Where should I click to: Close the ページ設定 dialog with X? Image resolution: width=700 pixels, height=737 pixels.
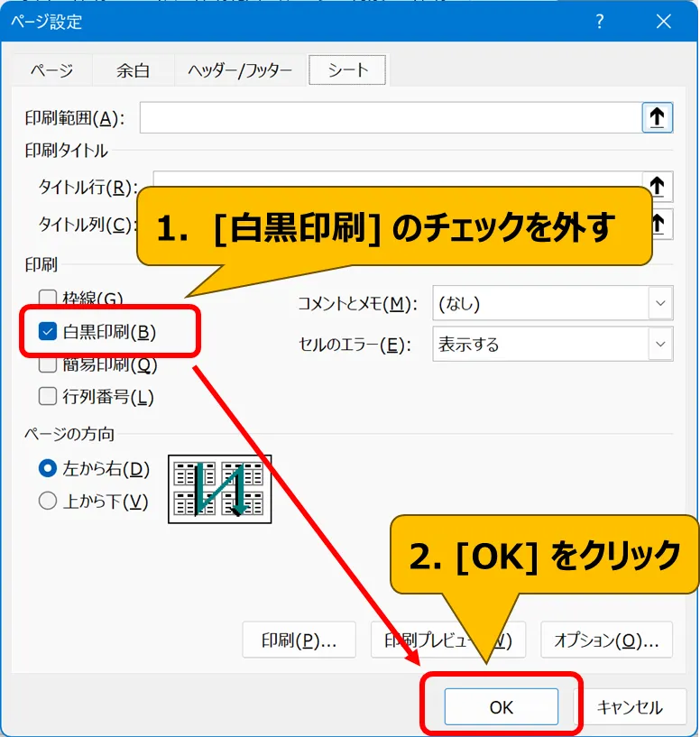pos(663,23)
